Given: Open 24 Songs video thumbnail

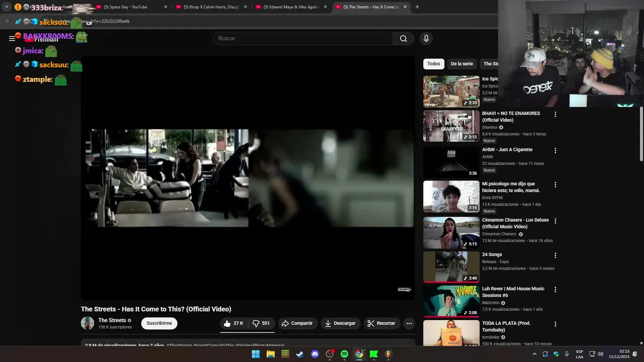Looking at the screenshot, I should (451, 267).
